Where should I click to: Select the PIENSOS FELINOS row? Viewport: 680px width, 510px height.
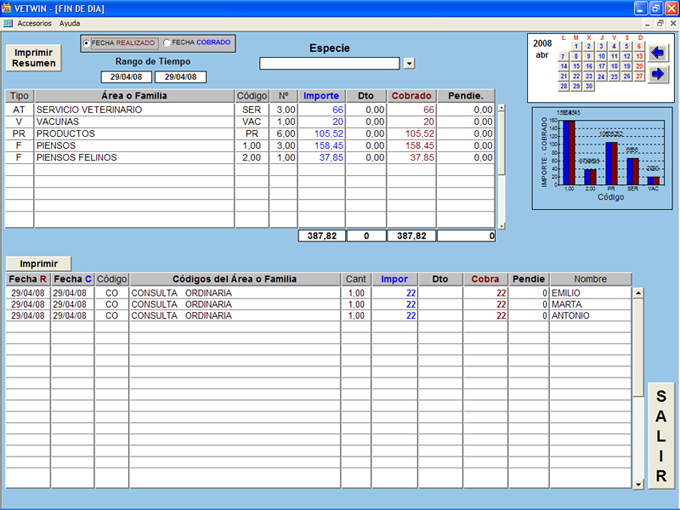click(x=250, y=157)
